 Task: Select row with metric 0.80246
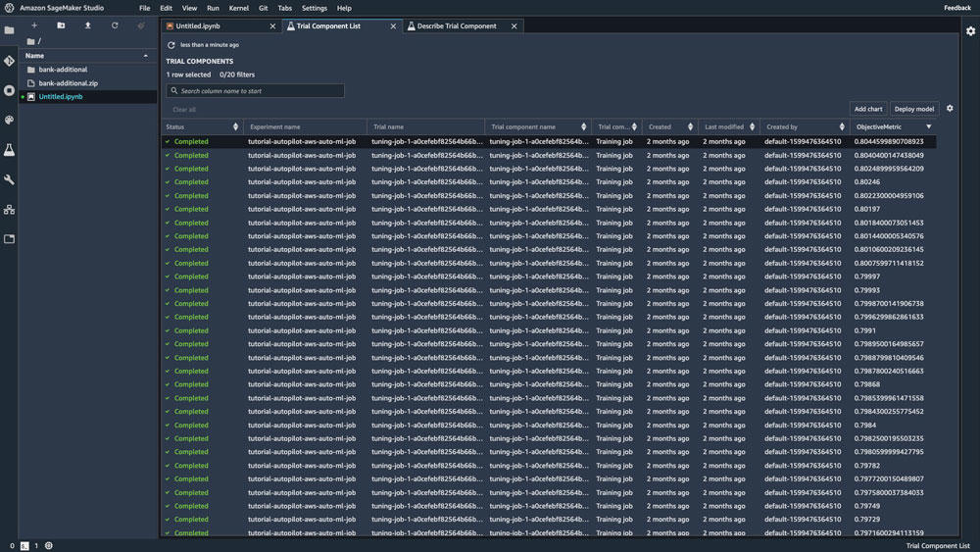(x=549, y=182)
